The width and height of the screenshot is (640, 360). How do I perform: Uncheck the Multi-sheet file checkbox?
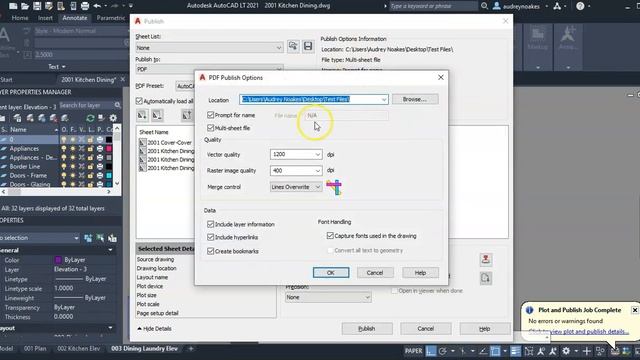(x=211, y=128)
